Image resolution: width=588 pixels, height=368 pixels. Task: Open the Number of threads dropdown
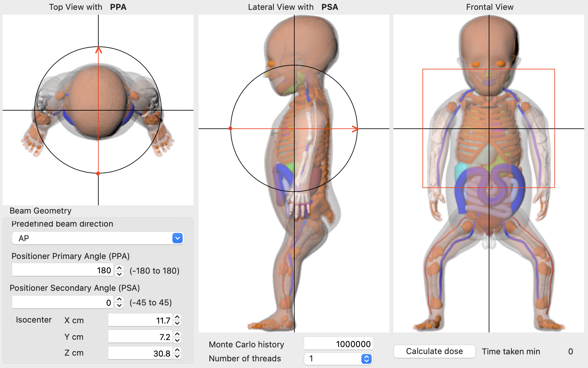(339, 359)
